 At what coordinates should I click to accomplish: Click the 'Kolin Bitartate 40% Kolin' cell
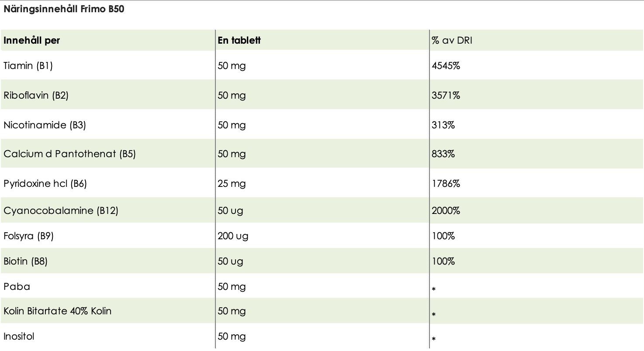pyautogui.click(x=57, y=311)
